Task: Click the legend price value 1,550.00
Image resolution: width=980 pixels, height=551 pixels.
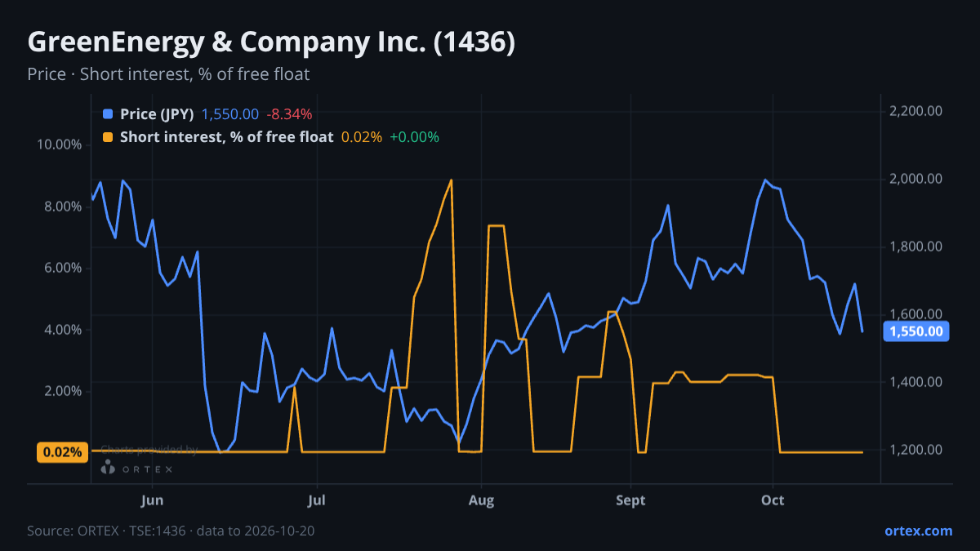Action: coord(229,114)
